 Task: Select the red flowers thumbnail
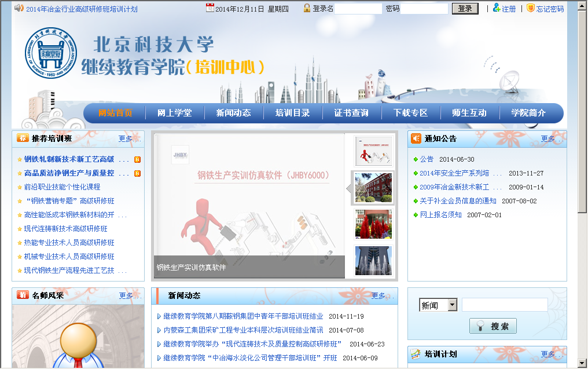coord(373,224)
